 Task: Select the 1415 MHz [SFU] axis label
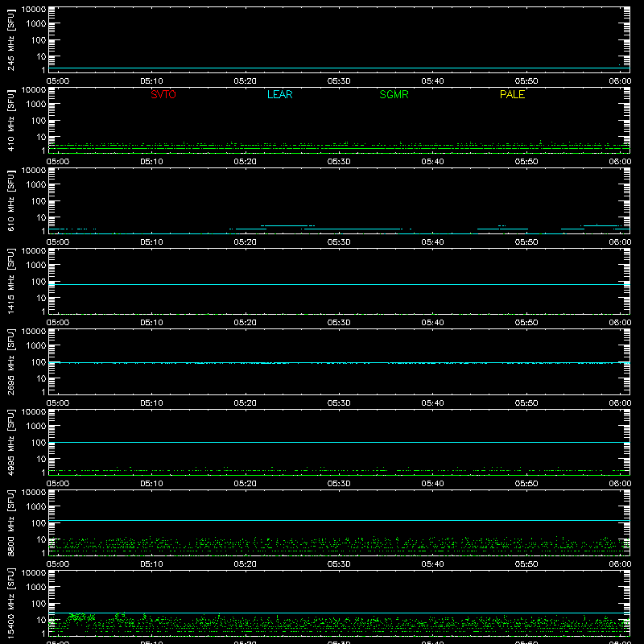click(10, 281)
